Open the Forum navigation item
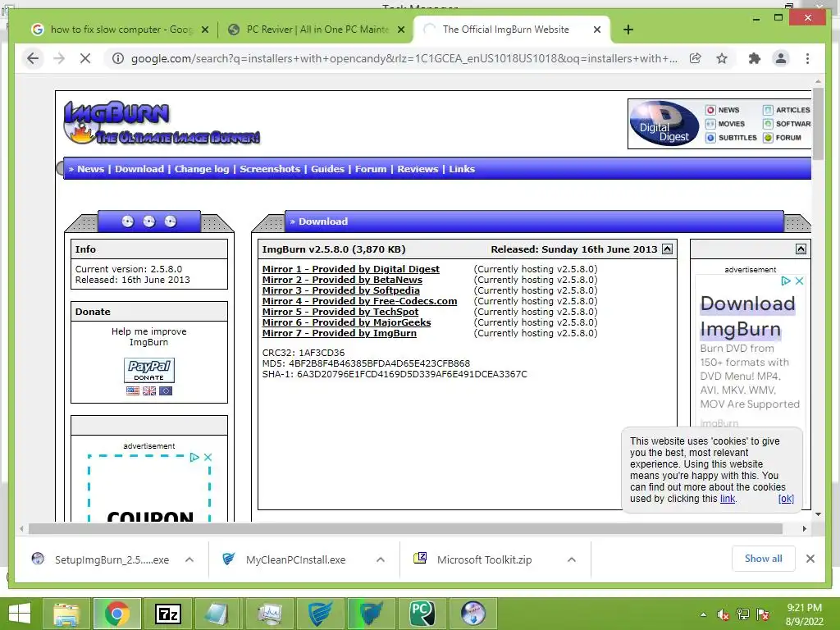Viewport: 840px width, 630px height. point(370,169)
